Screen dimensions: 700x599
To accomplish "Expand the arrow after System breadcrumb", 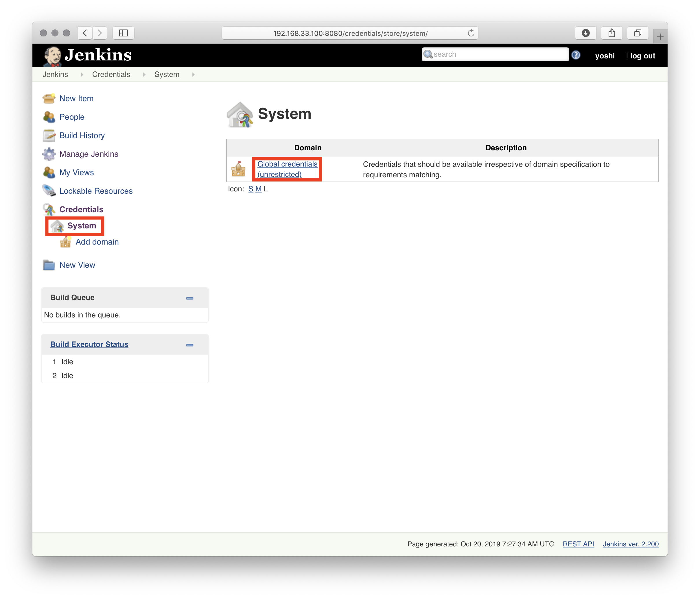I will [x=193, y=75].
